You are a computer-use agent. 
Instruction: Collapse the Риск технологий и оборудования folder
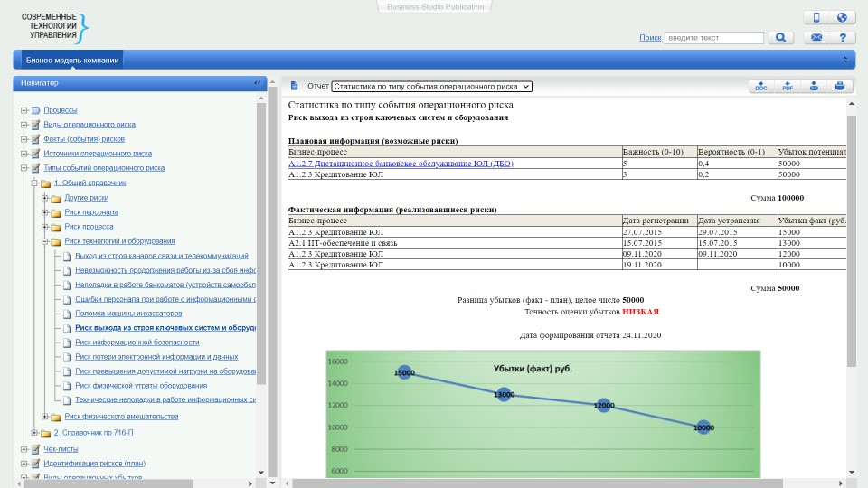(x=44, y=241)
